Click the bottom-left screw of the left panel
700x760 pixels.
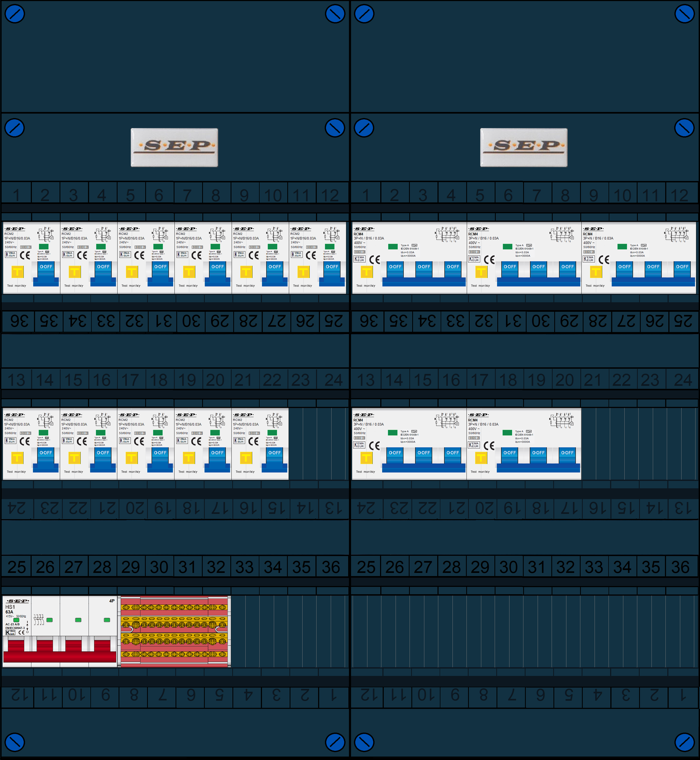point(14,743)
